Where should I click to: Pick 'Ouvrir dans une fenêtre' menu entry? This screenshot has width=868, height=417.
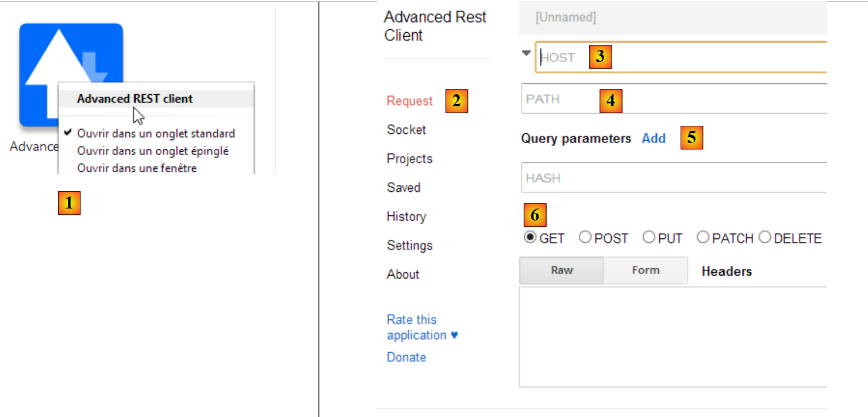137,168
